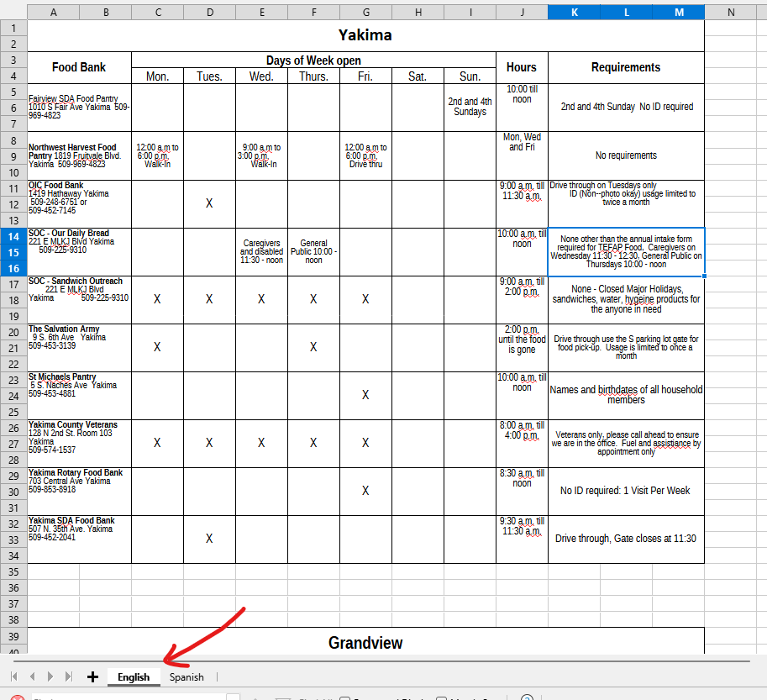The width and height of the screenshot is (767, 700).
Task: Select column N header
Action: click(x=730, y=12)
